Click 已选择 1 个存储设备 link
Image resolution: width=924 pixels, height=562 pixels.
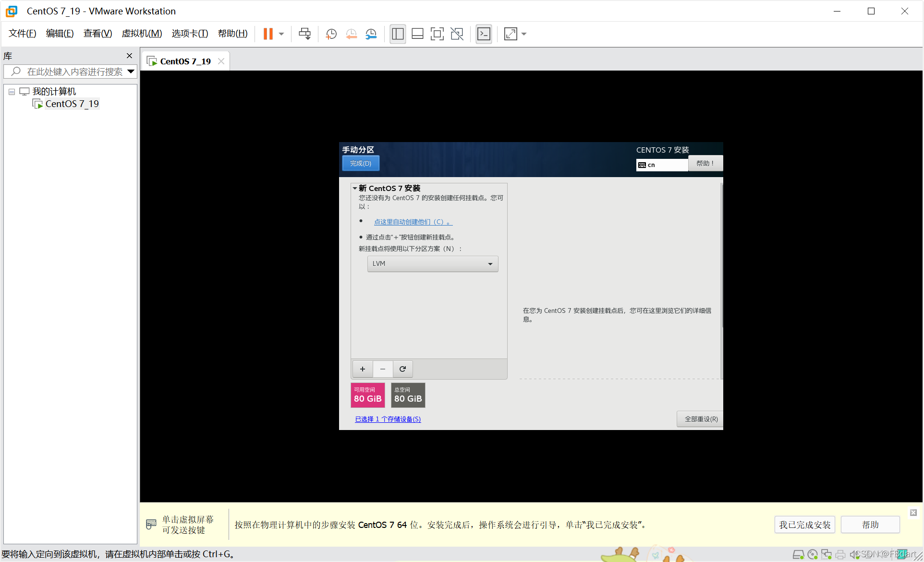point(388,419)
